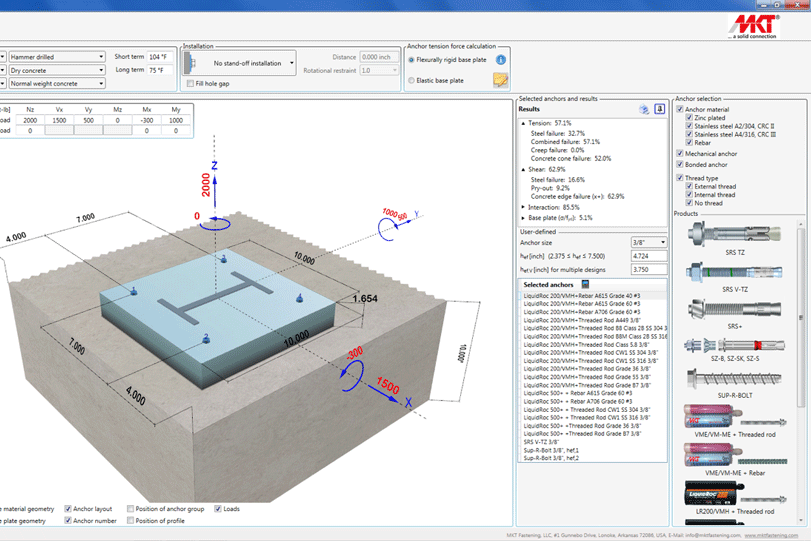This screenshot has height=541, width=811.
Task: Select Flexurally rigid base plate option
Action: point(412,60)
